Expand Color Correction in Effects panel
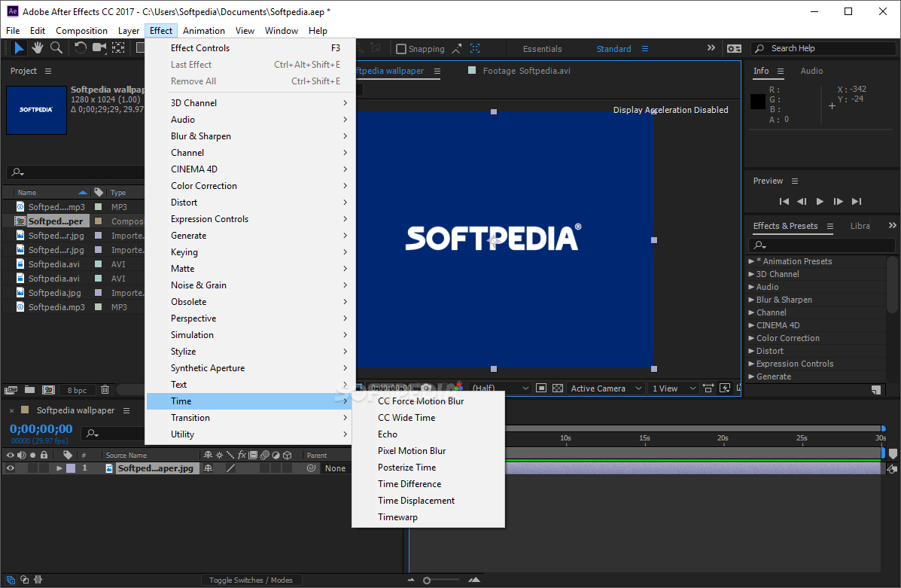Viewport: 901px width, 588px height. 752,338
